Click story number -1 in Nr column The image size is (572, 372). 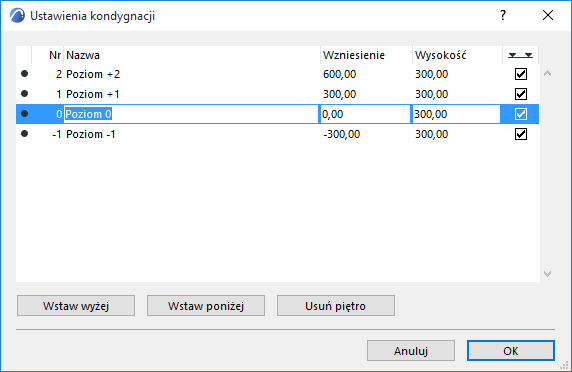pos(57,135)
